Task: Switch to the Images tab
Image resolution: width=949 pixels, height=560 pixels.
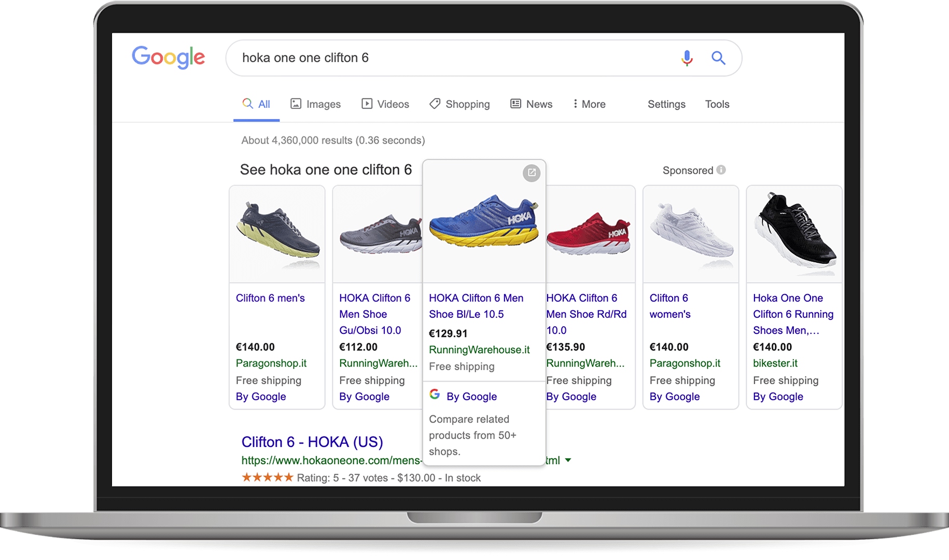Action: [315, 104]
